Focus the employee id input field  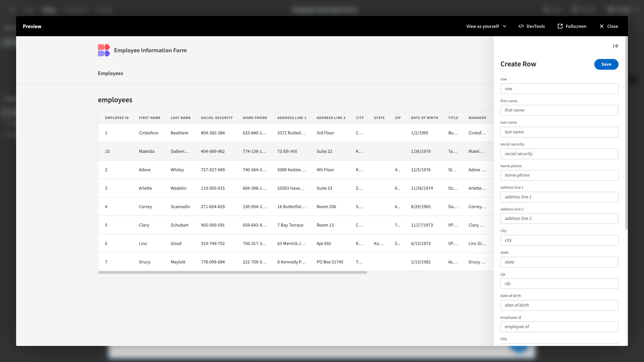pyautogui.click(x=559, y=327)
